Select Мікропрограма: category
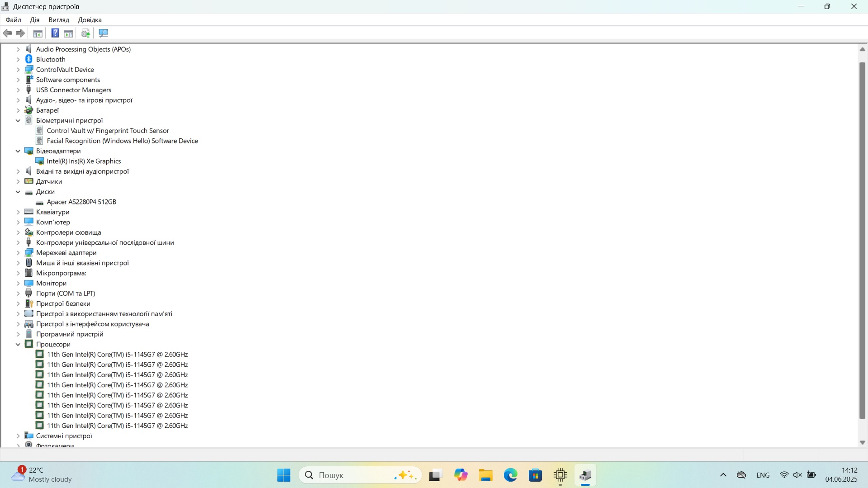Viewport: 868px width, 488px height. click(x=61, y=273)
